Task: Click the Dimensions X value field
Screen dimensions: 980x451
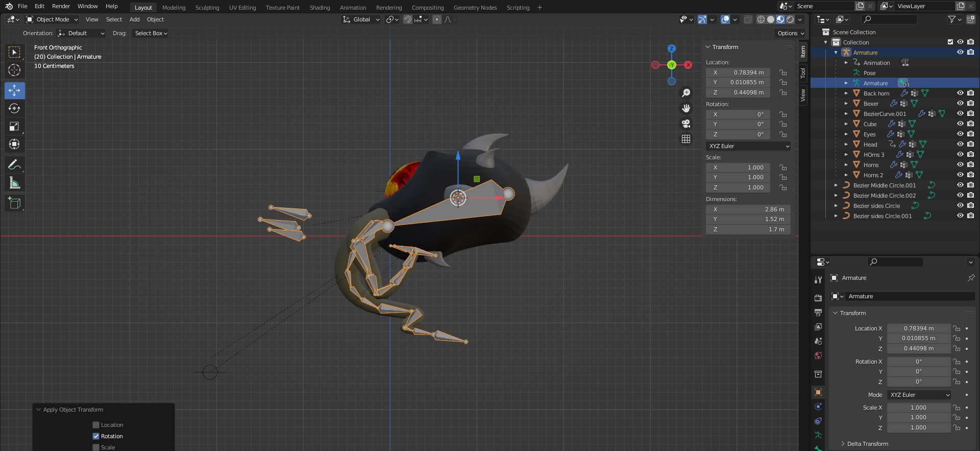Action: 748,209
